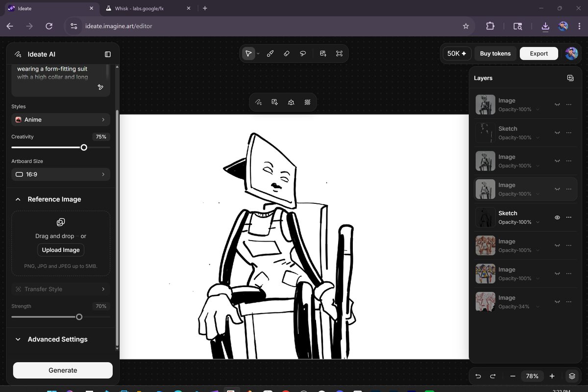588x392 pixels.
Task: Open the 16:9 Artboard Size dropdown
Action: [x=61, y=174]
